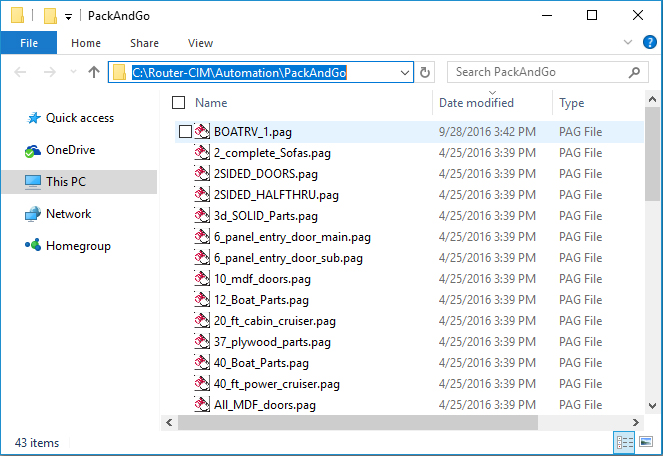Click the Up arrow navigation button

click(x=94, y=72)
